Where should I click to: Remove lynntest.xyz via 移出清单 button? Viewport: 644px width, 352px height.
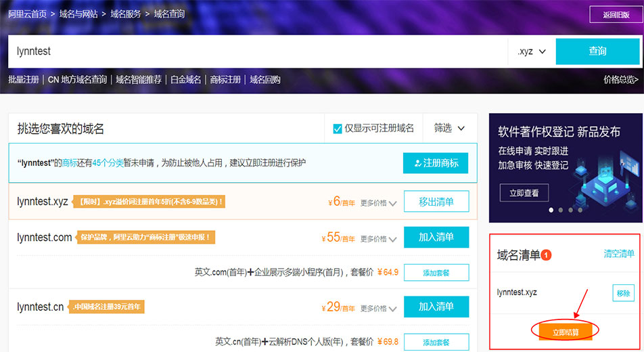pyautogui.click(x=436, y=201)
